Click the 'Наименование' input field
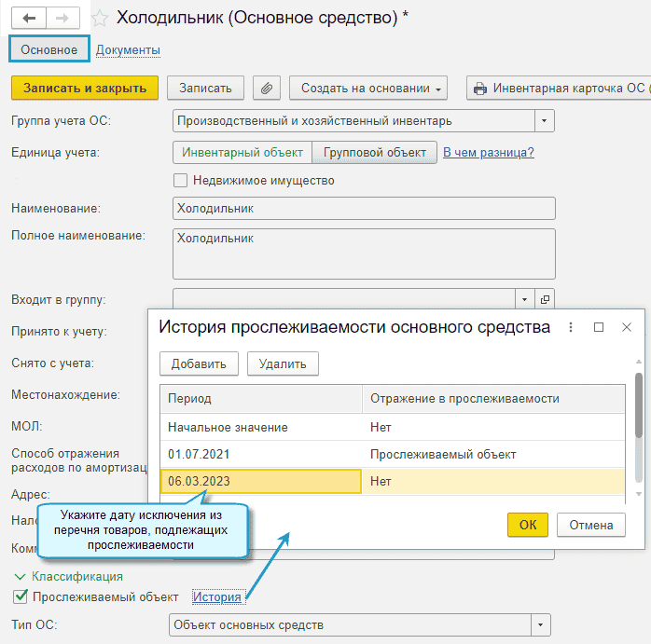Viewport: 651px width, 644px height. point(364,209)
